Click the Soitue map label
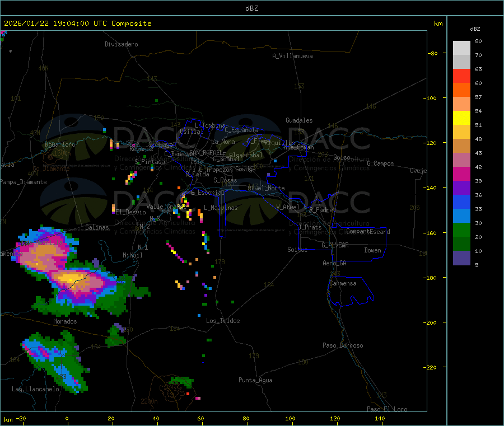Screen dimensions: 504x426 coord(298,250)
